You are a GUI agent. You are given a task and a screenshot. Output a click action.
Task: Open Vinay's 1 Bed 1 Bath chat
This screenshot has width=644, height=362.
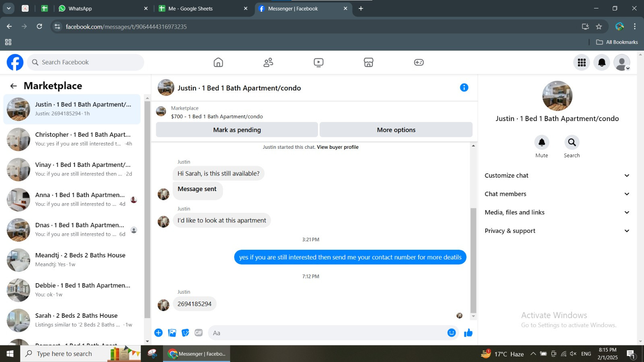[x=72, y=169]
